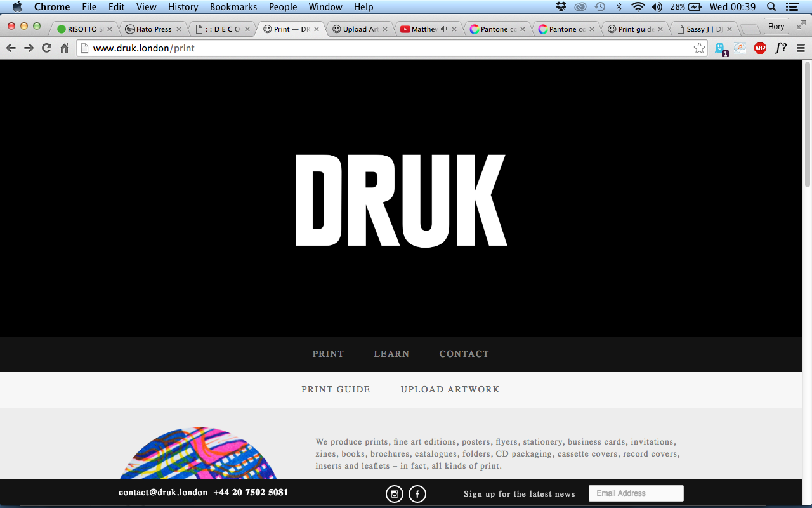Open the Chrome application menu

(x=52, y=7)
